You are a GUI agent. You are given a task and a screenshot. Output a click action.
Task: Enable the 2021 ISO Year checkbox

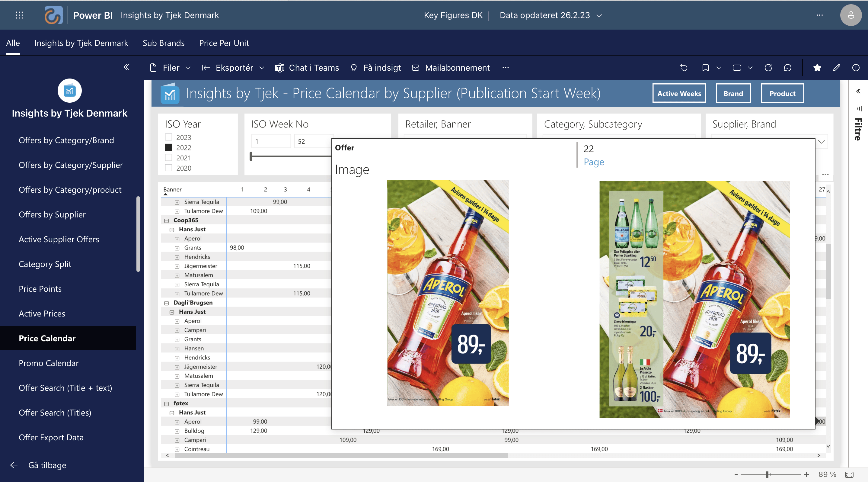tap(168, 158)
